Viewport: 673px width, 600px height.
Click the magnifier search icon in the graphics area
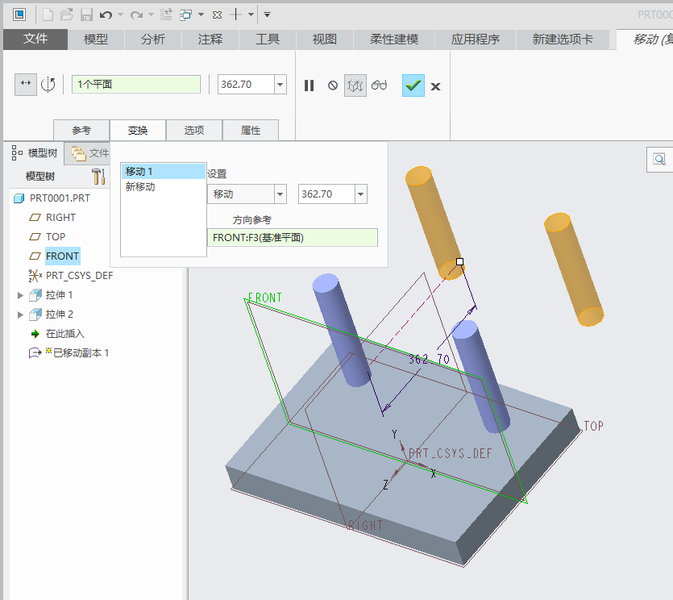(x=659, y=160)
